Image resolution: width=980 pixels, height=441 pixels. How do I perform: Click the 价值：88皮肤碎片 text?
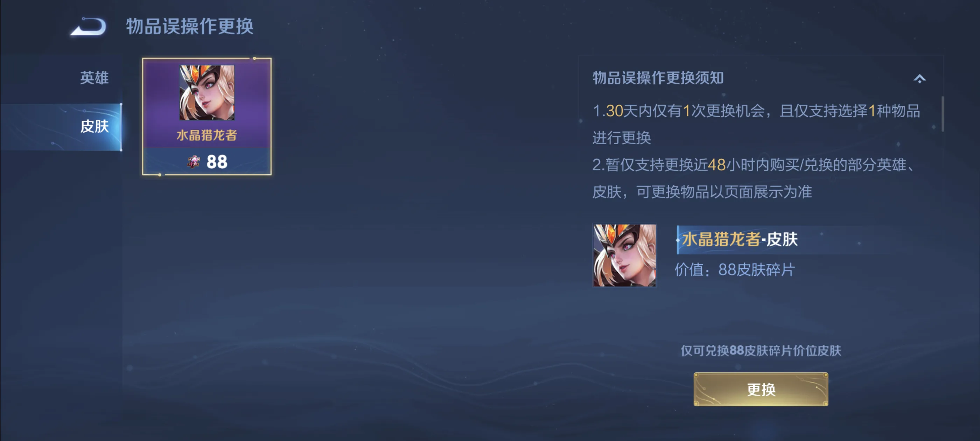point(735,270)
